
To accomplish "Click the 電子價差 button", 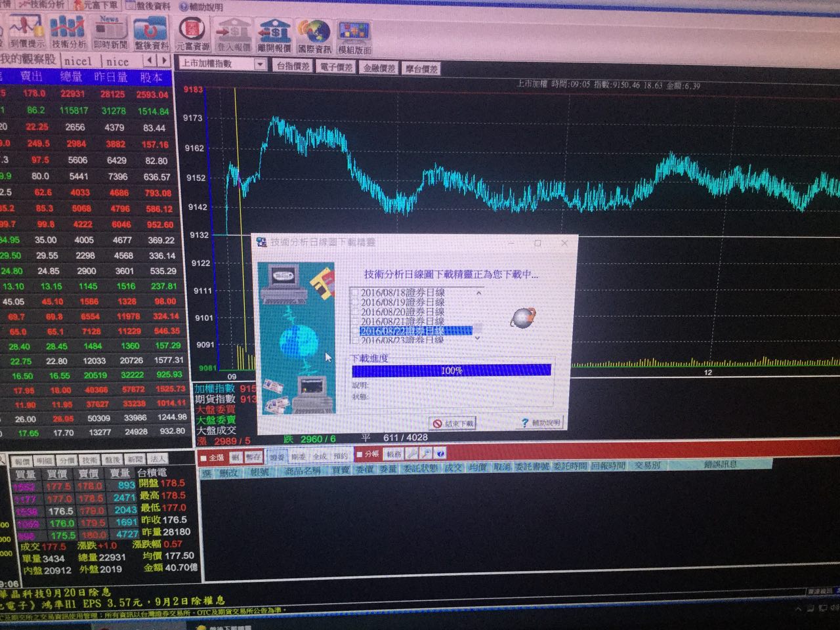I will coord(336,67).
